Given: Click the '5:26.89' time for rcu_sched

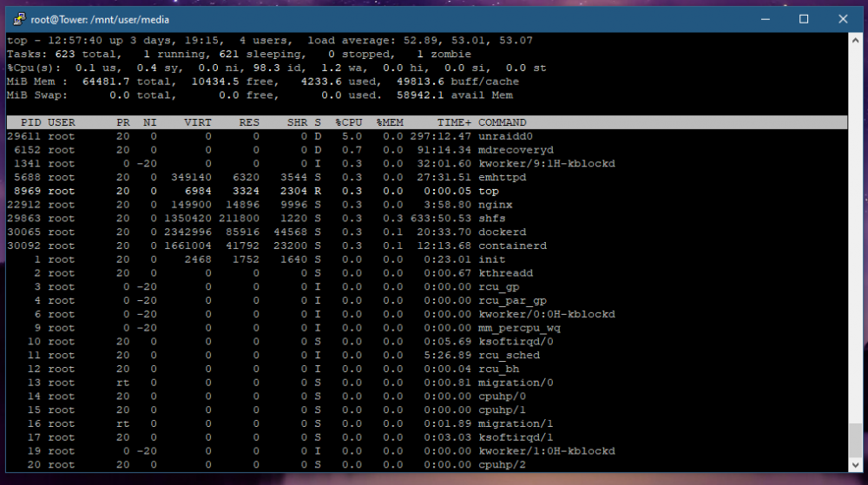Looking at the screenshot, I should 447,356.
